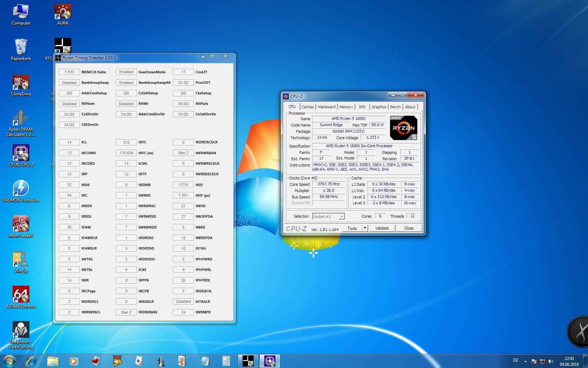Click the AURA desktop icon

pos(63,12)
